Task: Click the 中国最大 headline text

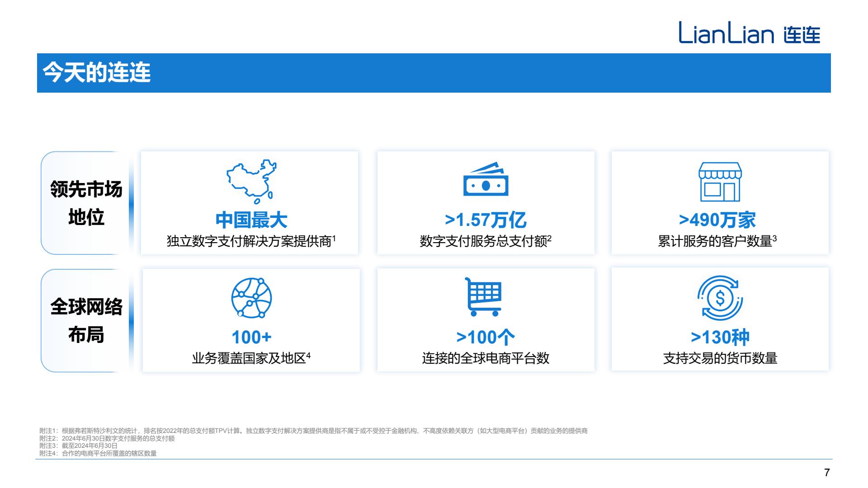Action: tap(251, 220)
